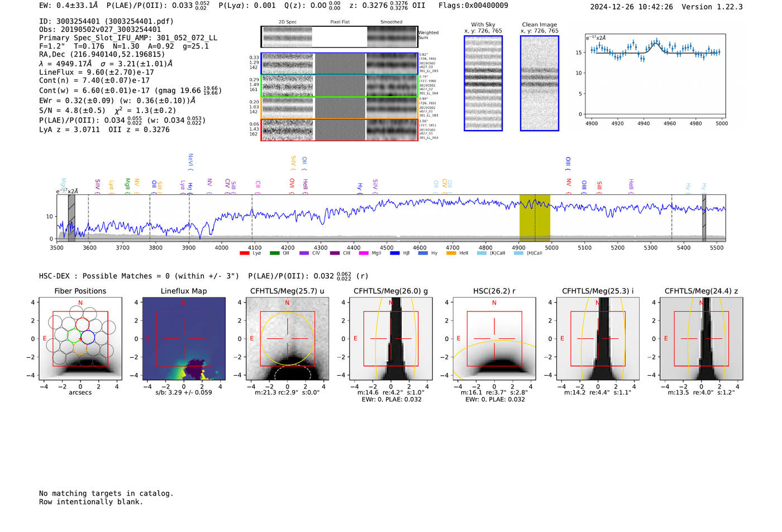This screenshot has width=782, height=532.
Task: Select the green-bordered 2D spectrum fiber row
Action: click(x=339, y=86)
